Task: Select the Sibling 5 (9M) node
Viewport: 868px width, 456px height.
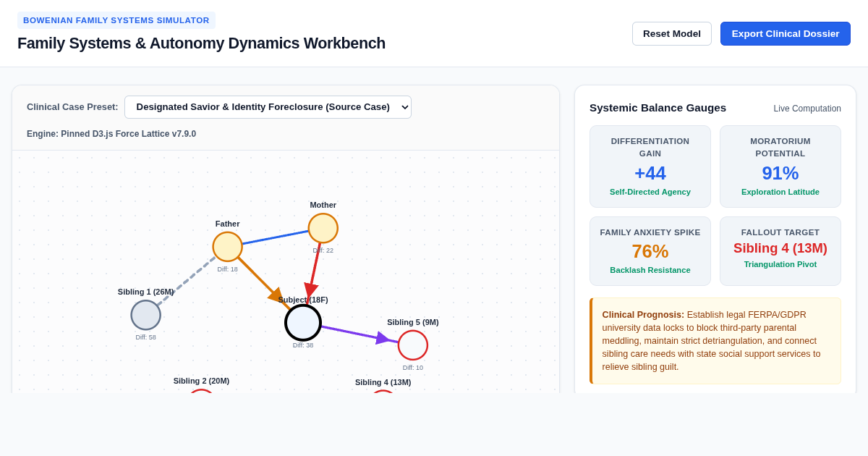Action: (413, 345)
